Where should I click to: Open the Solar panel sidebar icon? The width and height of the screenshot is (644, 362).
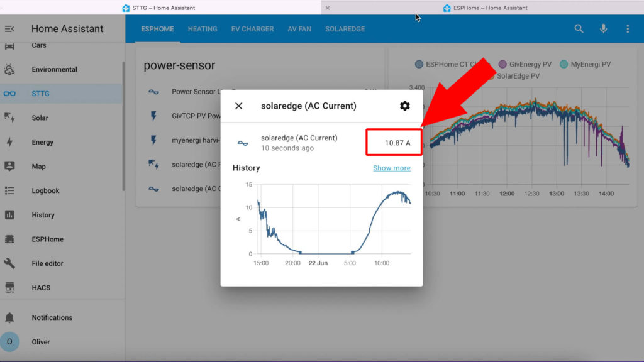(9, 118)
